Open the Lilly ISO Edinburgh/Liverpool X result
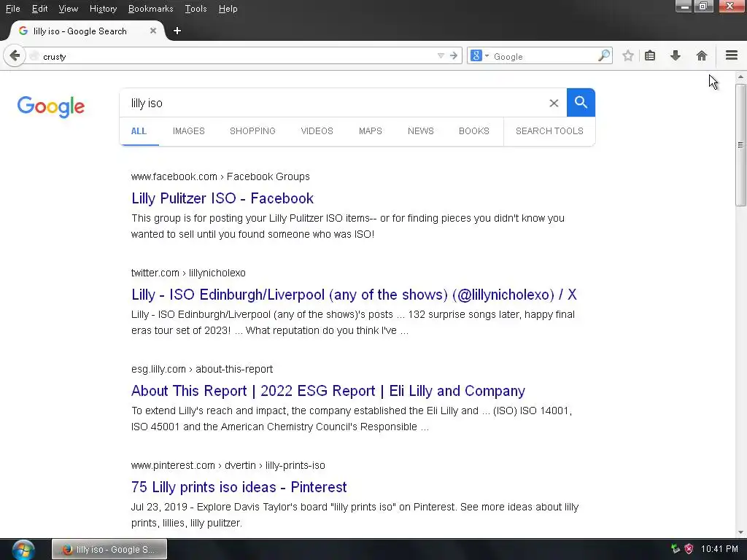 354,295
